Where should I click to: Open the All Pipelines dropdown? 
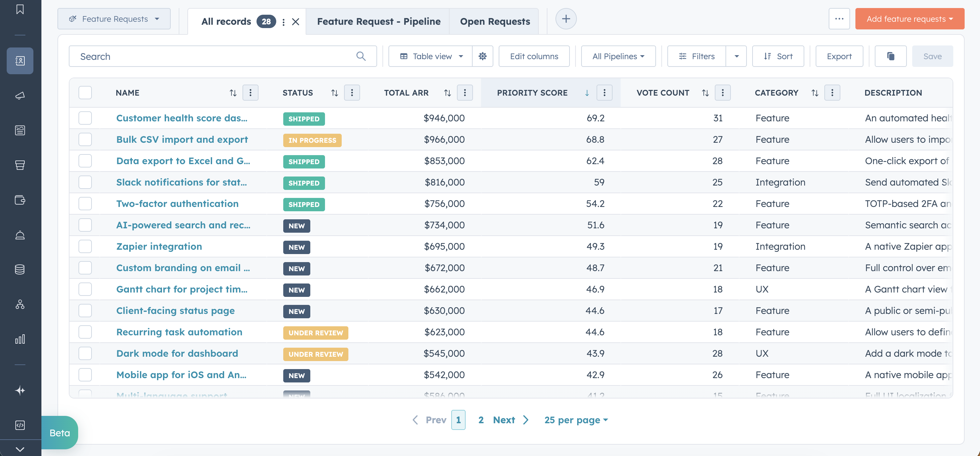point(618,56)
